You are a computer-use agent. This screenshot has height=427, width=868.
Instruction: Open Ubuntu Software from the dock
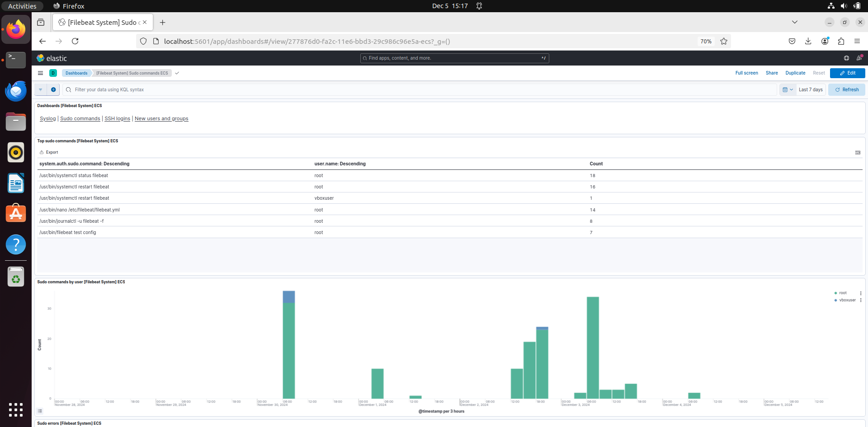point(16,214)
